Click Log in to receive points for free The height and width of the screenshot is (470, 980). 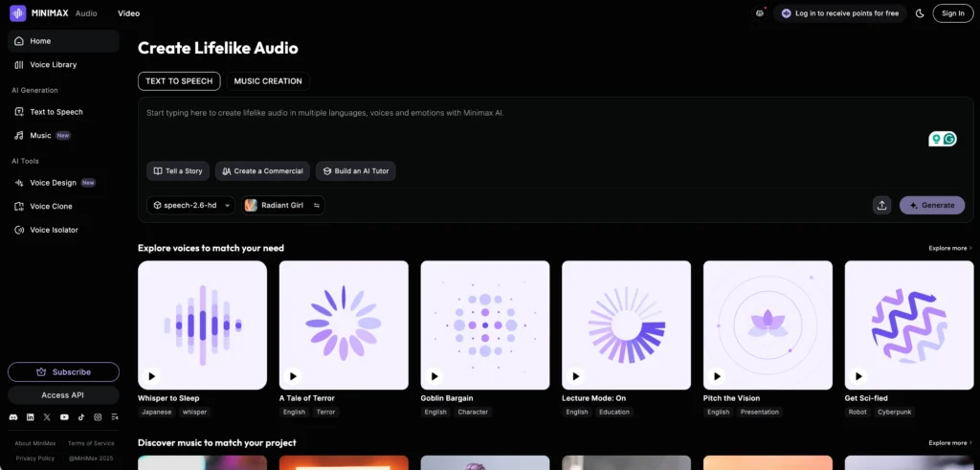pos(840,13)
